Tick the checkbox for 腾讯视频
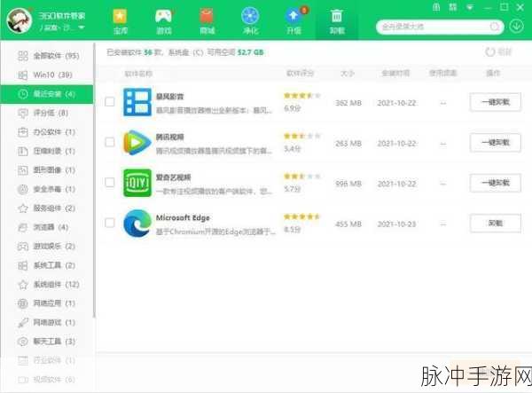The width and height of the screenshot is (532, 393). 110,142
